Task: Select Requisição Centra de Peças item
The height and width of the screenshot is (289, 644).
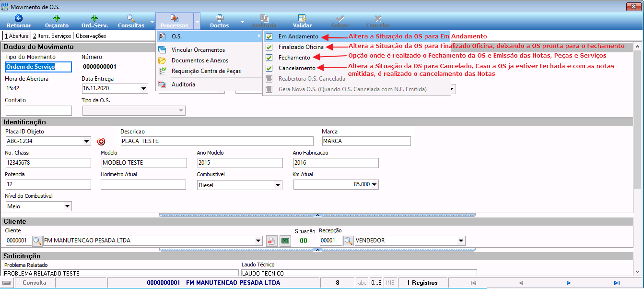Action: tap(209, 71)
